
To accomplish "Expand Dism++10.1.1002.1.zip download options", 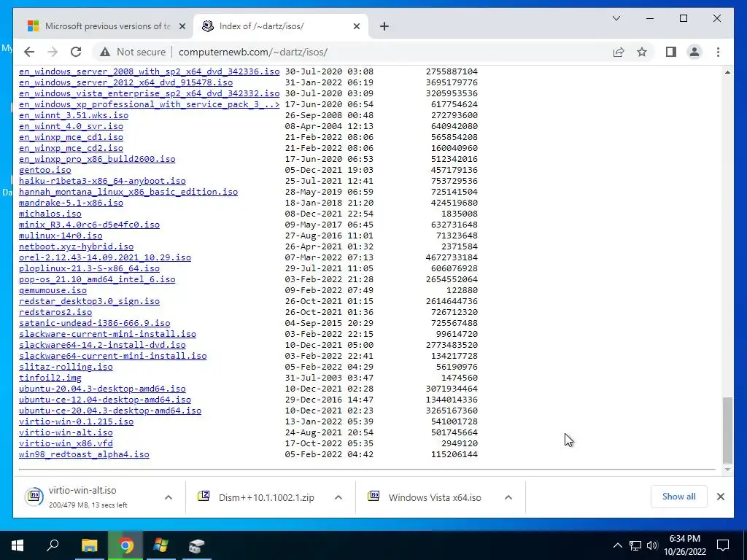I will click(x=338, y=497).
